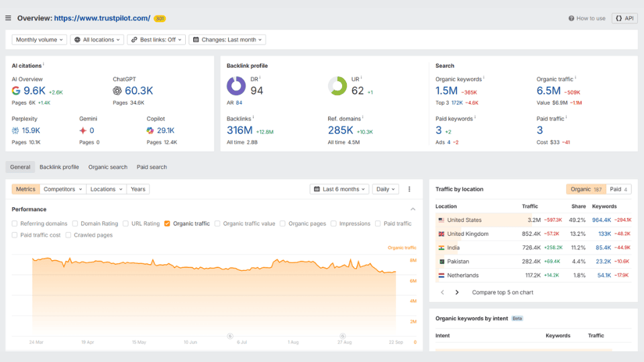Select the Years chart tab
The width and height of the screenshot is (644, 362).
138,189
